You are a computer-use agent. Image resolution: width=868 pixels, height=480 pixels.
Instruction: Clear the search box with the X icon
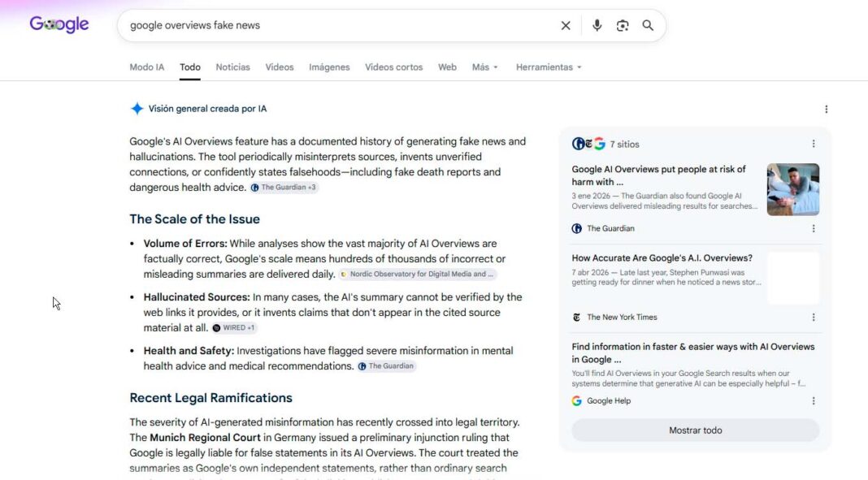565,25
